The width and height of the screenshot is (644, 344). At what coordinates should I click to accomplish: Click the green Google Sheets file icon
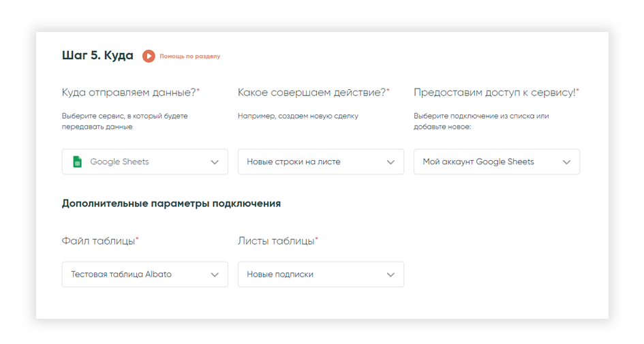click(77, 161)
